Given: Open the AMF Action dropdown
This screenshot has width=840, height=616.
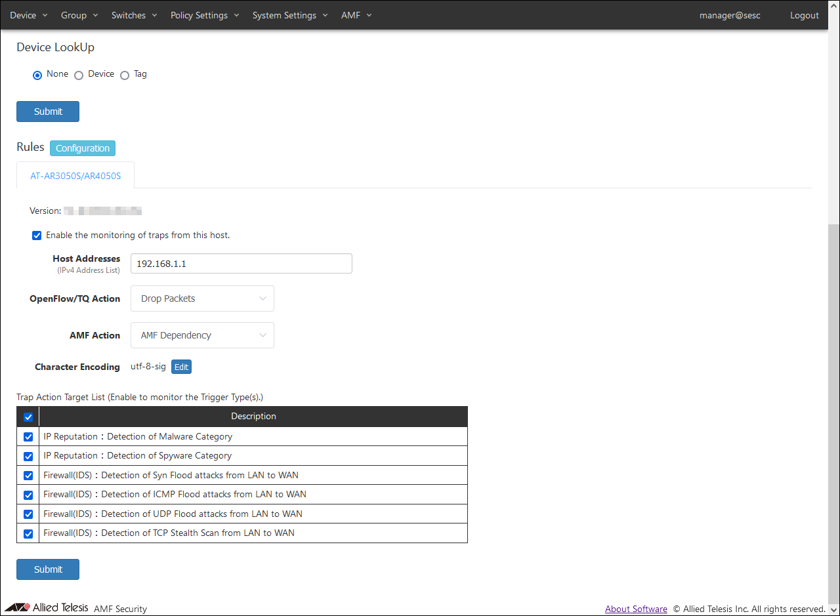Looking at the screenshot, I should 202,335.
